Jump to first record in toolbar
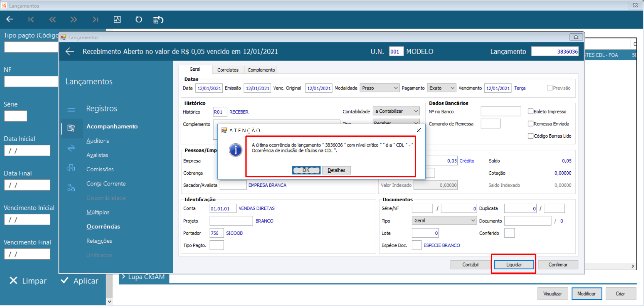This screenshot has width=644, height=306. coord(31,20)
